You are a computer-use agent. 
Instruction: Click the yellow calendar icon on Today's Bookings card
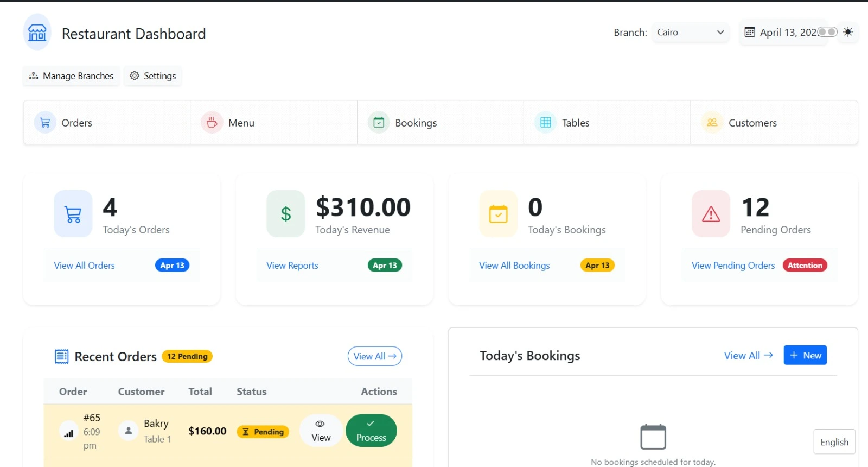click(498, 213)
